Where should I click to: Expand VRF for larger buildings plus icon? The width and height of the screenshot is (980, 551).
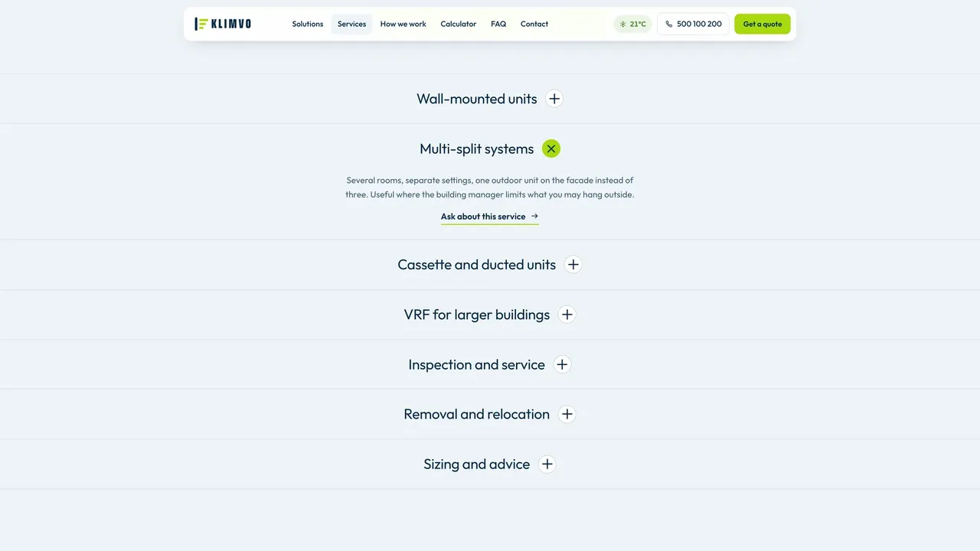pos(567,315)
